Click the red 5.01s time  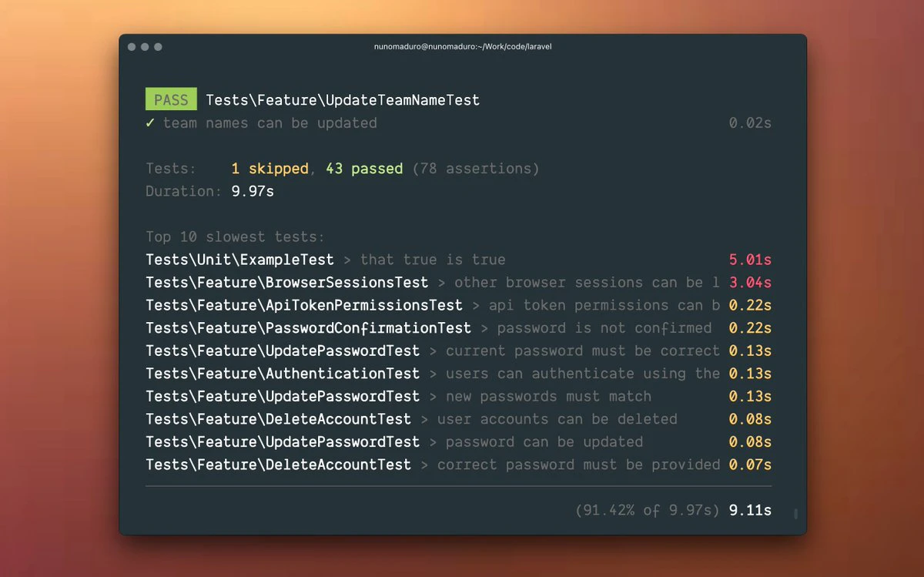[x=750, y=260]
